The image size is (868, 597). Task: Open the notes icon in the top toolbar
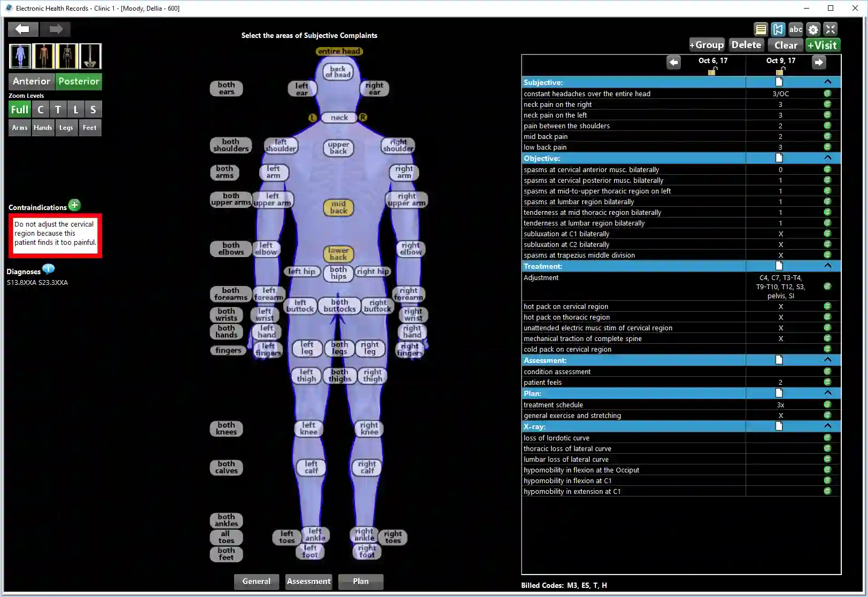point(760,29)
